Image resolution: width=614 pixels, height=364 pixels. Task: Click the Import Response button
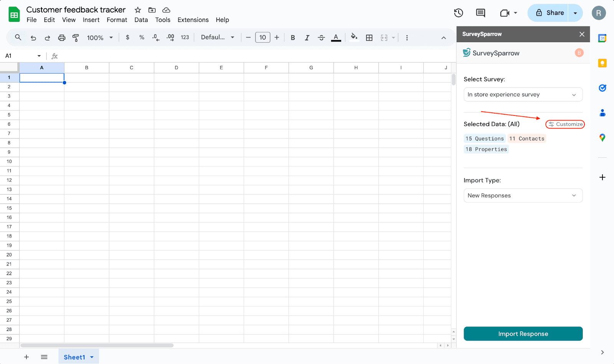(523, 334)
